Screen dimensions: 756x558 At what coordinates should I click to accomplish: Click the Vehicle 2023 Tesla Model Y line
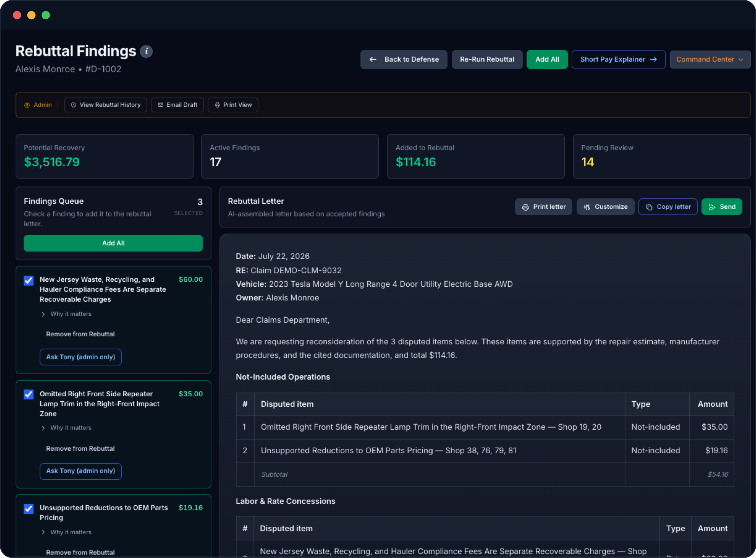[x=374, y=284]
